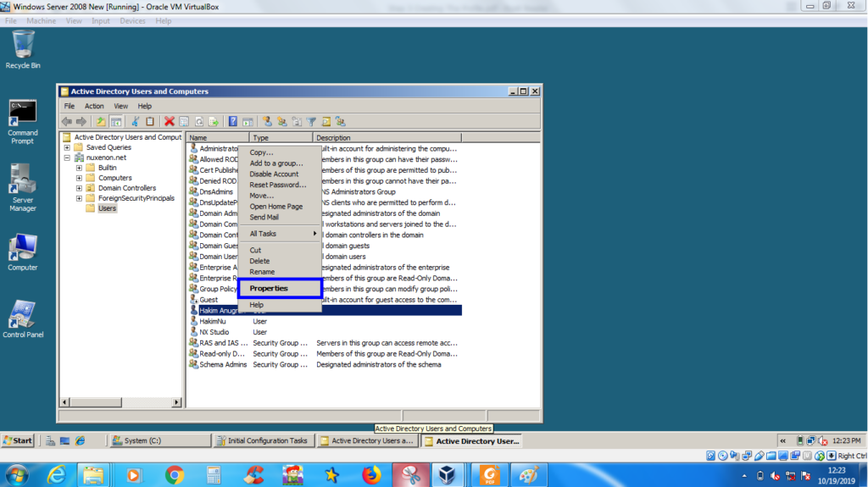Open CCleaner from host taskbar
The image size is (868, 487).
pos(253,475)
